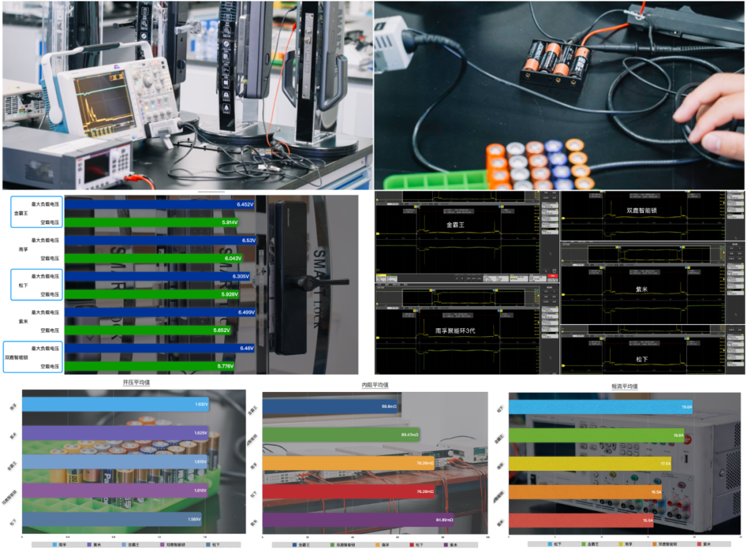Click 松下 red legend swatch in 内阻平均值 chart
Viewport: 747px width, 560px height.
tap(411, 545)
